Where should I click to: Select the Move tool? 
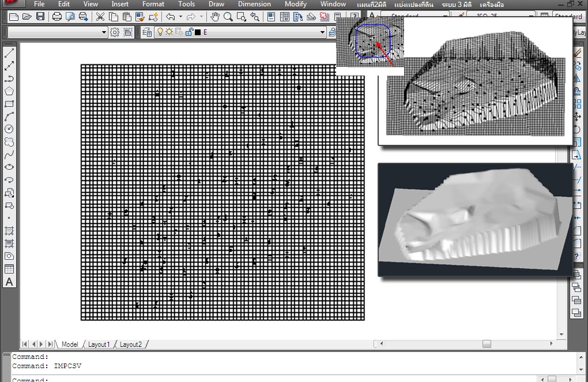coord(578,117)
